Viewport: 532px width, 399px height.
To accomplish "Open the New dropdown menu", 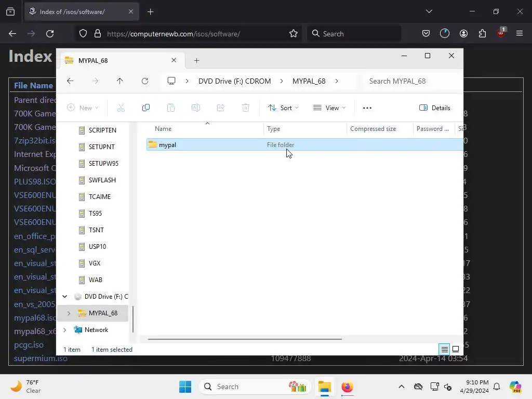I will click(83, 108).
